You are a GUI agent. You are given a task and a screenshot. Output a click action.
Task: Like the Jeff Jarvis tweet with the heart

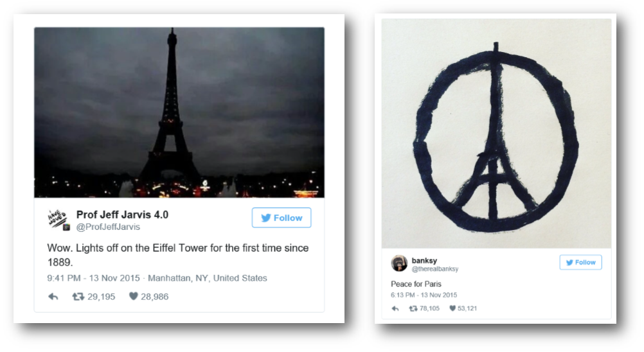click(x=133, y=295)
